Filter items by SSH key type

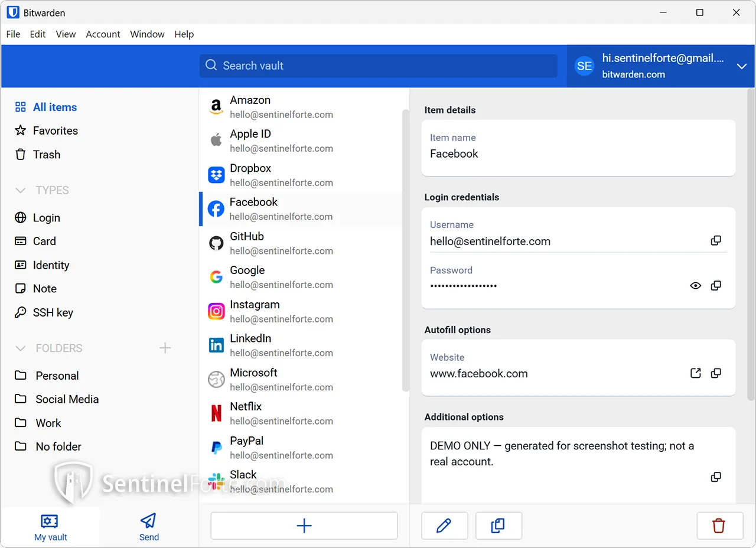[x=44, y=312]
